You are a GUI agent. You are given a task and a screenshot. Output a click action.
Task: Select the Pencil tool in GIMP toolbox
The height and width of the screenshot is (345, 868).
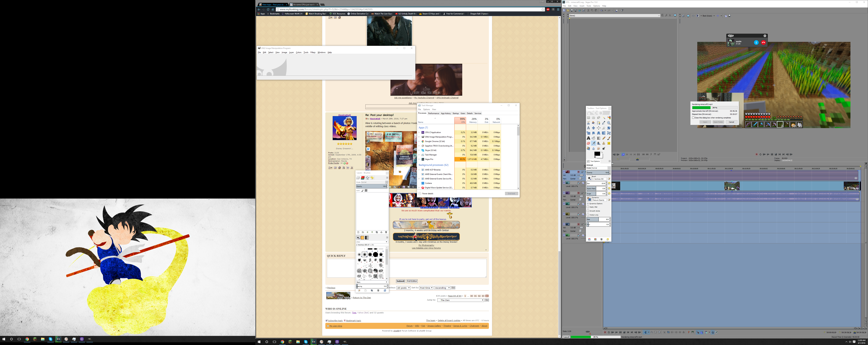pos(604,138)
